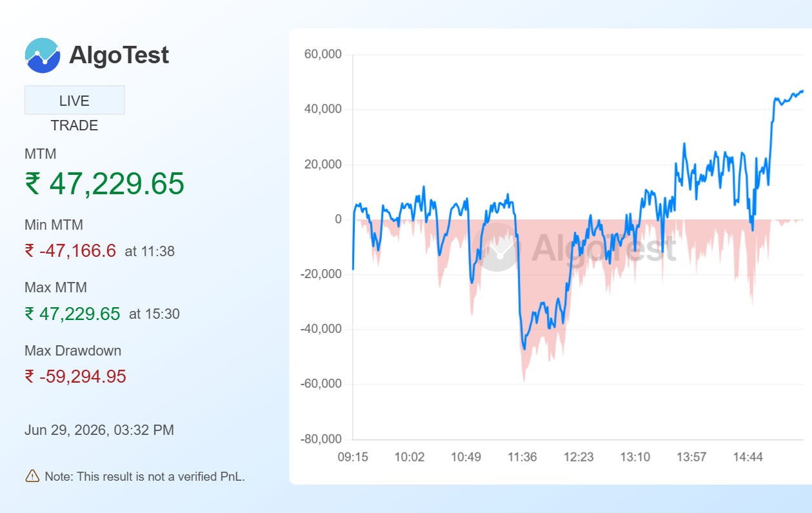The height and width of the screenshot is (513, 812).
Task: Click the MTM value ₹ 47,229.65
Action: 104,184
